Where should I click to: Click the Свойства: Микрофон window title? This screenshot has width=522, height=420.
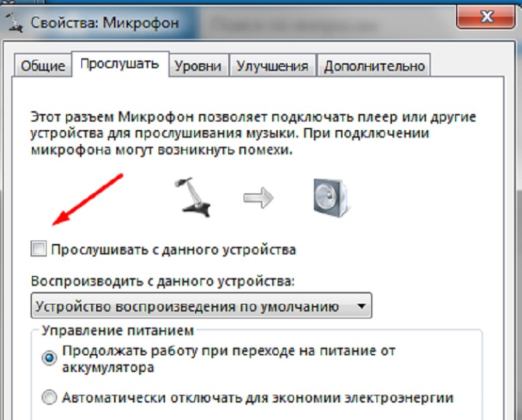[105, 23]
